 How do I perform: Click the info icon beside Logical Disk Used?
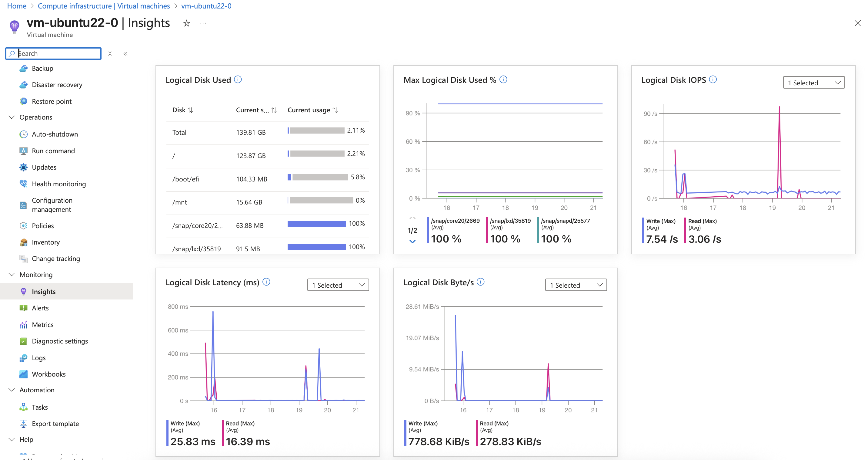click(x=238, y=79)
